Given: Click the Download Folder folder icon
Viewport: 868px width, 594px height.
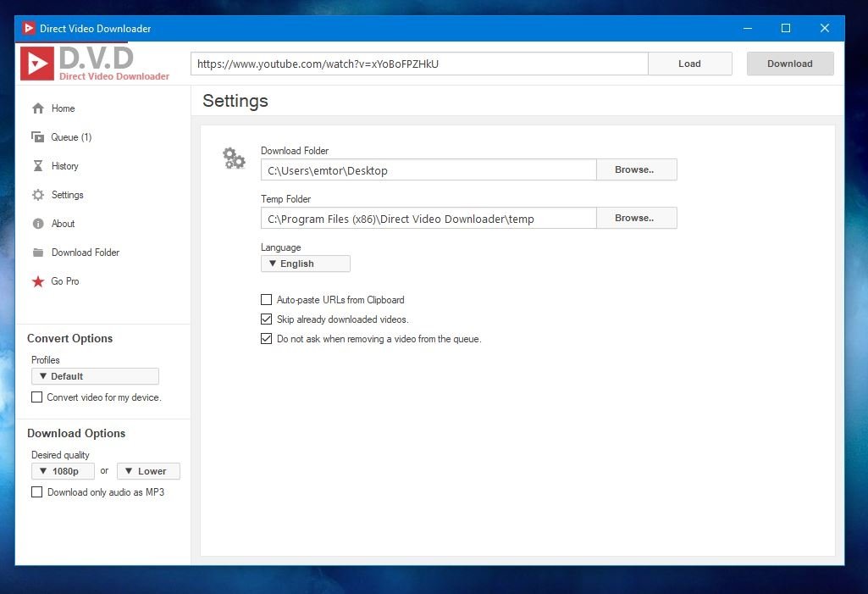Looking at the screenshot, I should 37,253.
